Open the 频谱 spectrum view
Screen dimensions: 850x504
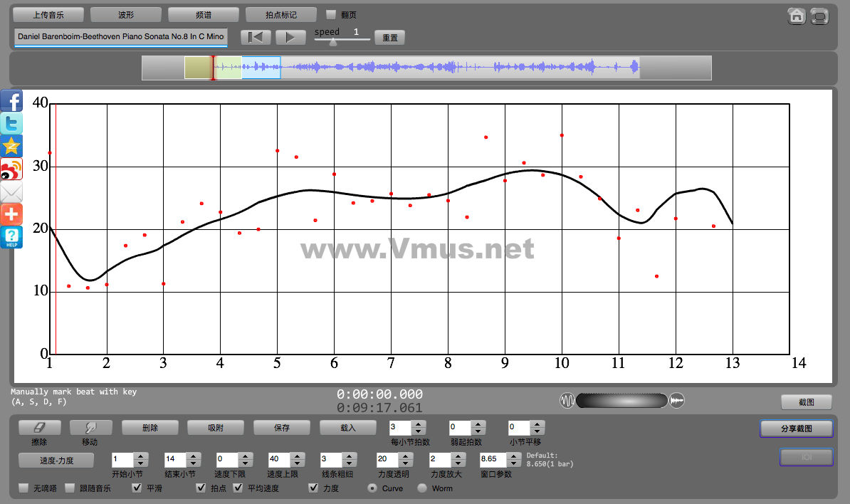click(204, 14)
